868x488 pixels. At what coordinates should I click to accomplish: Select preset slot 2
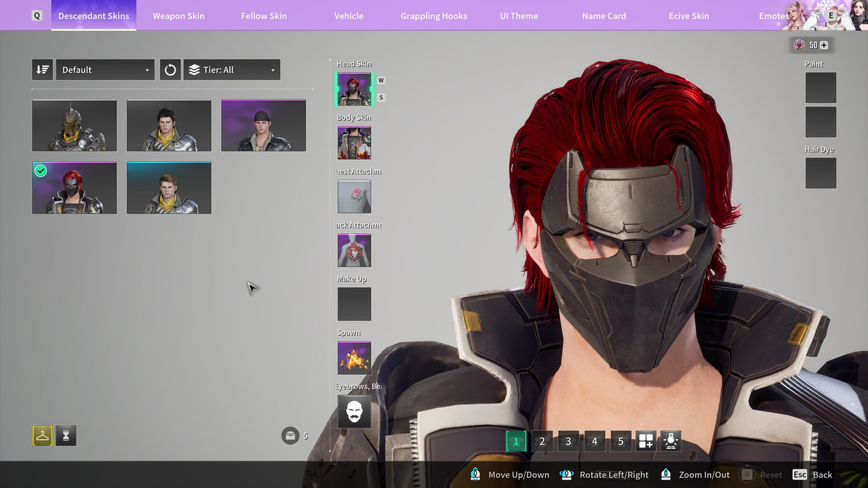(542, 441)
